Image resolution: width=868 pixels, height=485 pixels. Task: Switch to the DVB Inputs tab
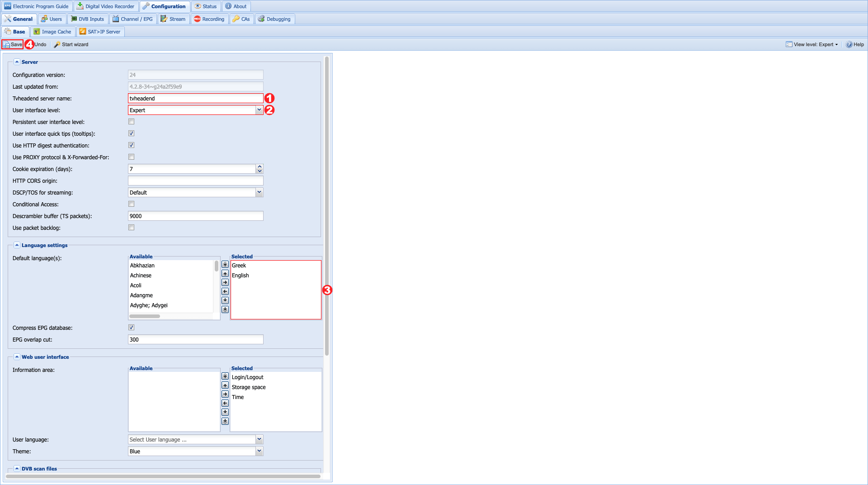[x=88, y=19]
